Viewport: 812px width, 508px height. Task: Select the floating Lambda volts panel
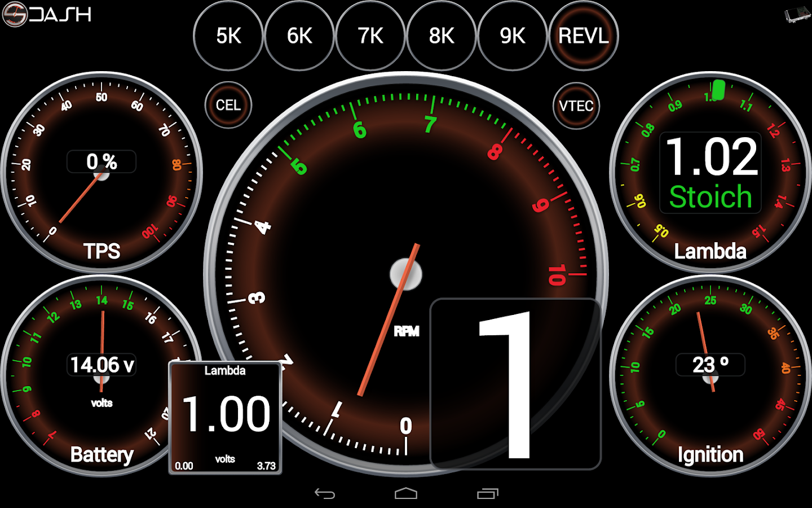(225, 417)
